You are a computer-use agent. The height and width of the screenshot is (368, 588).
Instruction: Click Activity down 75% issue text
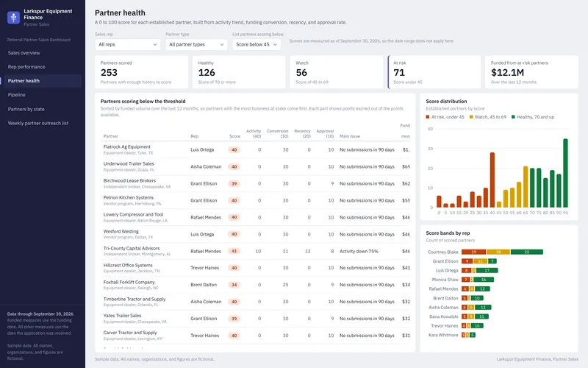point(359,251)
